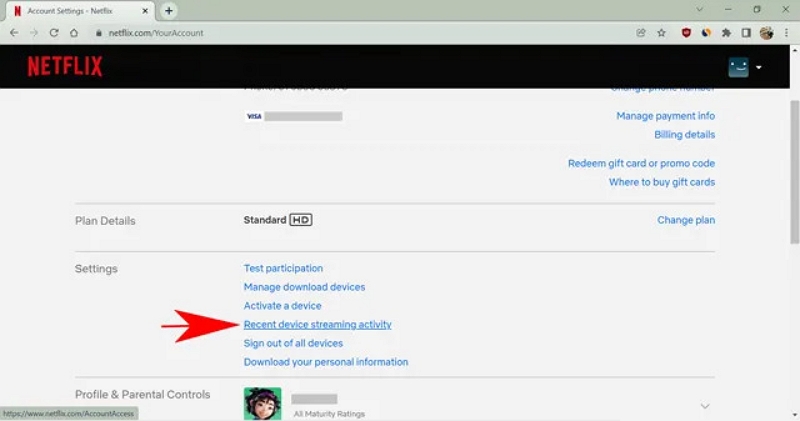Open Where to buy gift cards
The height and width of the screenshot is (421, 800).
(x=662, y=182)
